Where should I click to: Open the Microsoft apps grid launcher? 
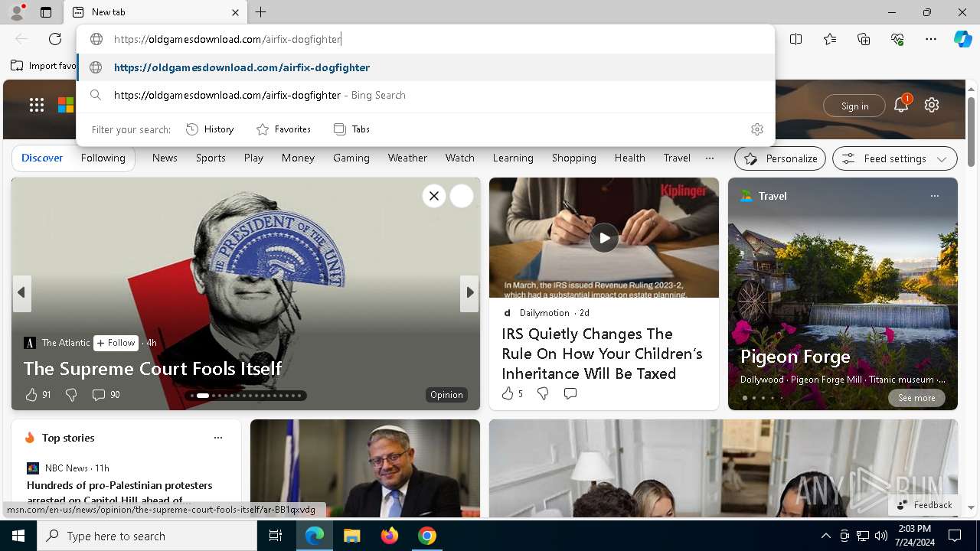pyautogui.click(x=37, y=106)
